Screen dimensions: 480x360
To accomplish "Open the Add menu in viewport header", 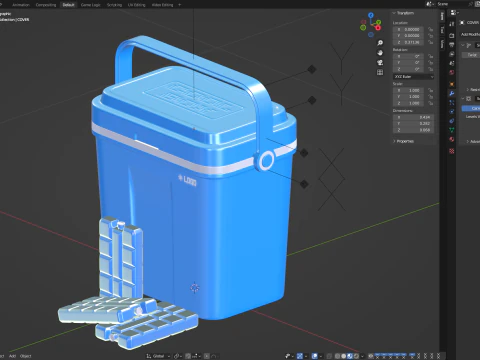I will 12,356.
